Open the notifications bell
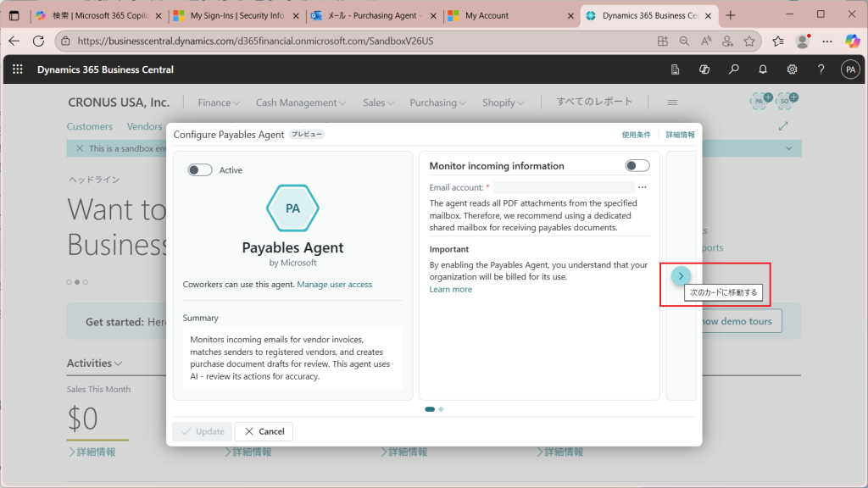This screenshot has height=488, width=868. pyautogui.click(x=763, y=69)
